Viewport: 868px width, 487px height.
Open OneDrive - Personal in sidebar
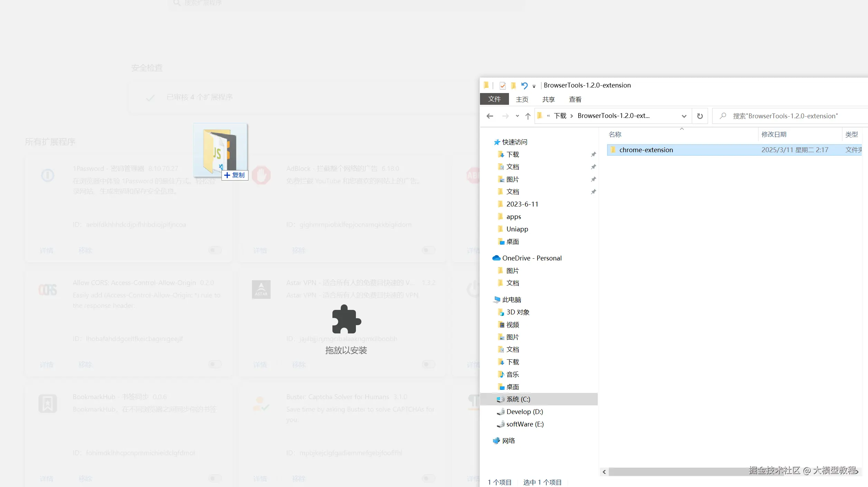532,258
